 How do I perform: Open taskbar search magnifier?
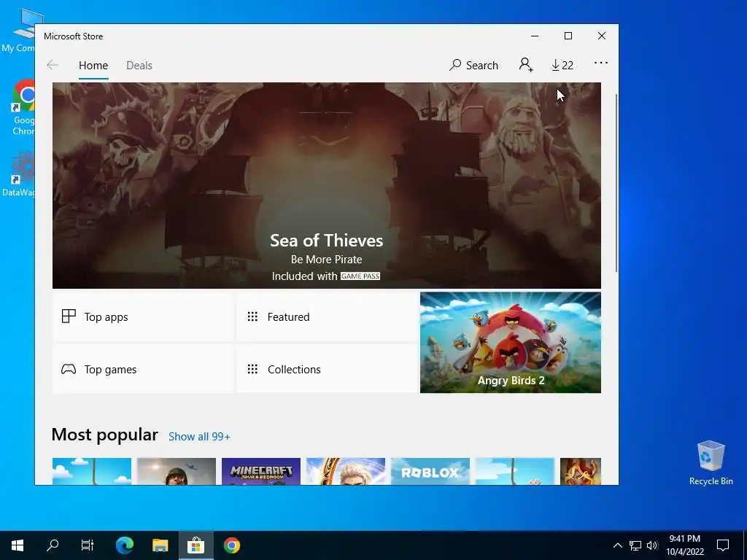pyautogui.click(x=53, y=545)
